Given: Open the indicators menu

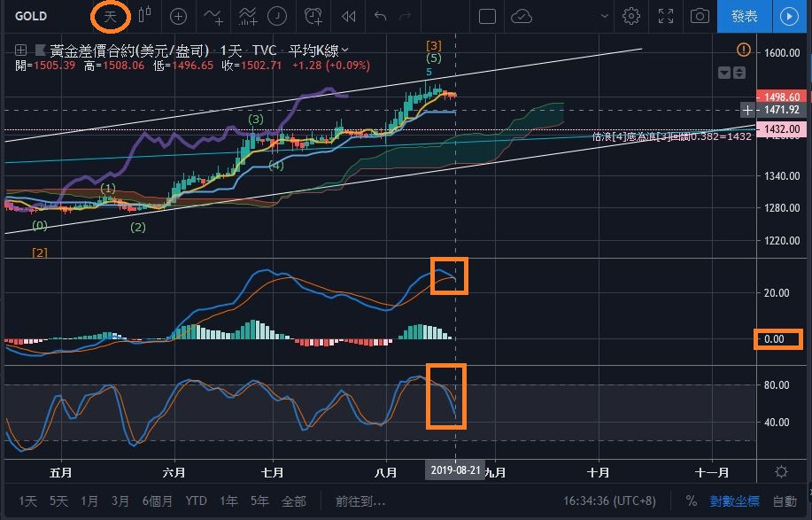Looking at the screenshot, I should [213, 16].
